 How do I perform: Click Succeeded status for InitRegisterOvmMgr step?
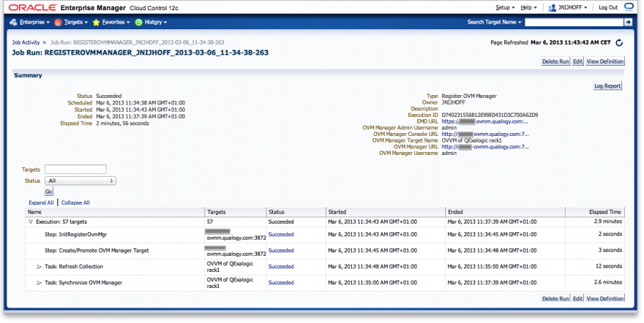click(x=281, y=235)
